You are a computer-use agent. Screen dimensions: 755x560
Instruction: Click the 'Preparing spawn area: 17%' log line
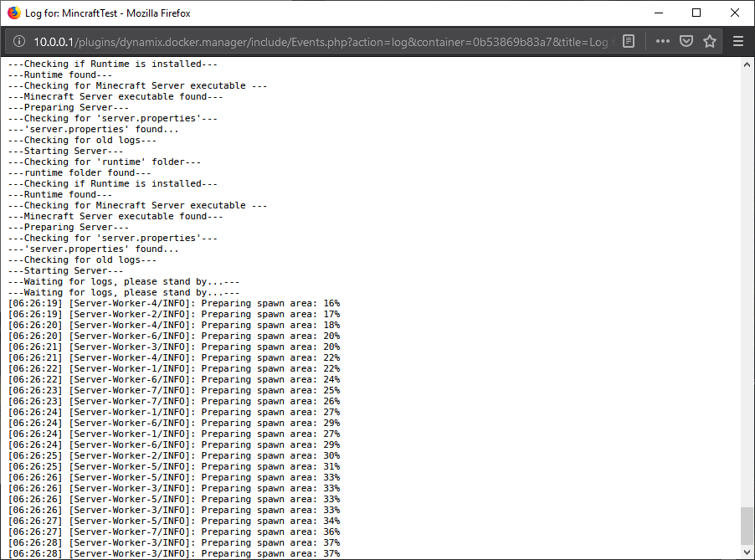174,315
